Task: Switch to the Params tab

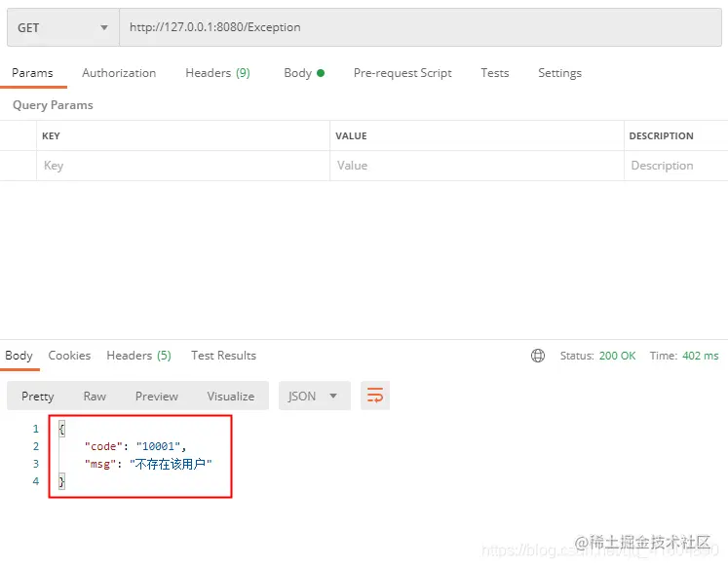Action: (x=32, y=73)
